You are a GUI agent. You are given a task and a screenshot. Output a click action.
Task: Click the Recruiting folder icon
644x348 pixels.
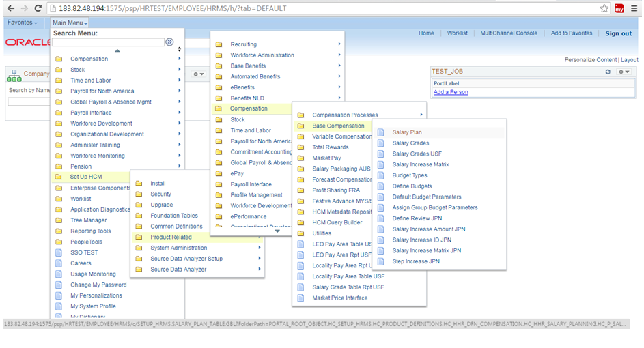pyautogui.click(x=219, y=44)
